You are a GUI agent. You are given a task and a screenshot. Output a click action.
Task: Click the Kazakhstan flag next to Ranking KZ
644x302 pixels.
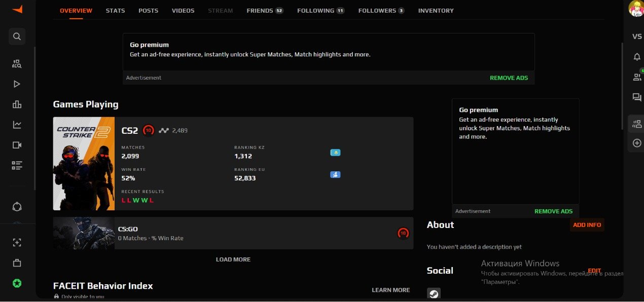(335, 152)
